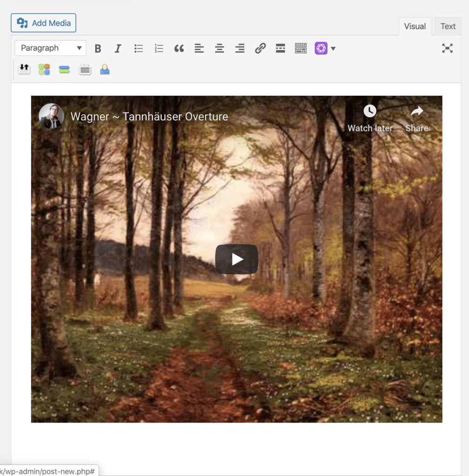The image size is (469, 476).
Task: Insert a bulleted list
Action: [139, 48]
